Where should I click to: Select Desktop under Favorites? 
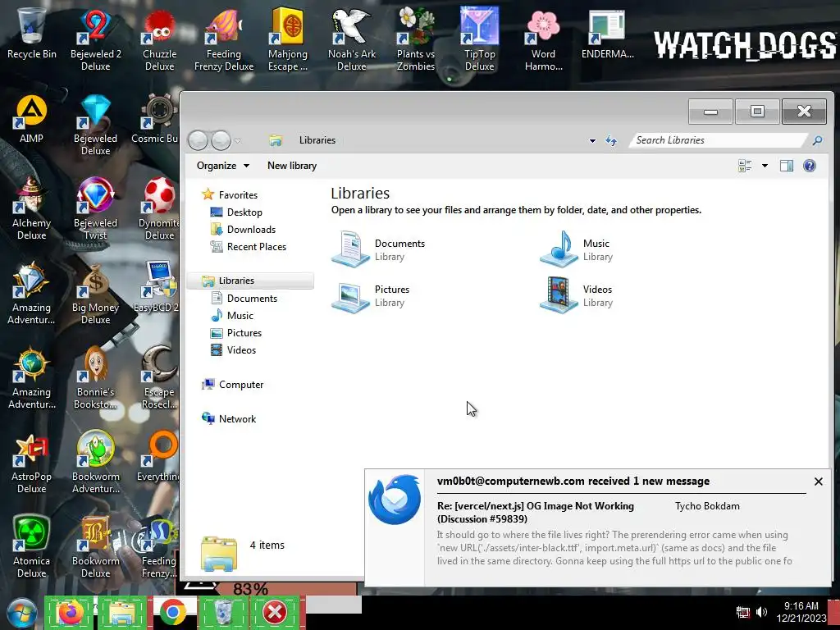(244, 212)
